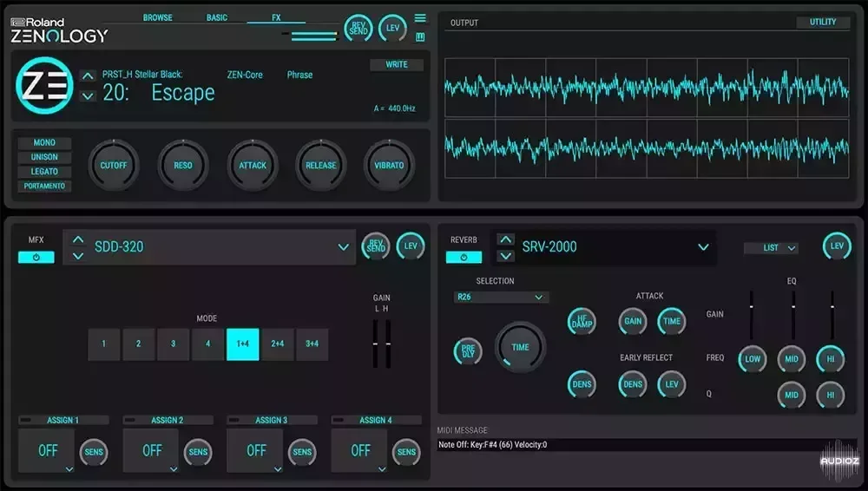Click the ATTACK TIME knob
The width and height of the screenshot is (868, 491).
click(672, 321)
